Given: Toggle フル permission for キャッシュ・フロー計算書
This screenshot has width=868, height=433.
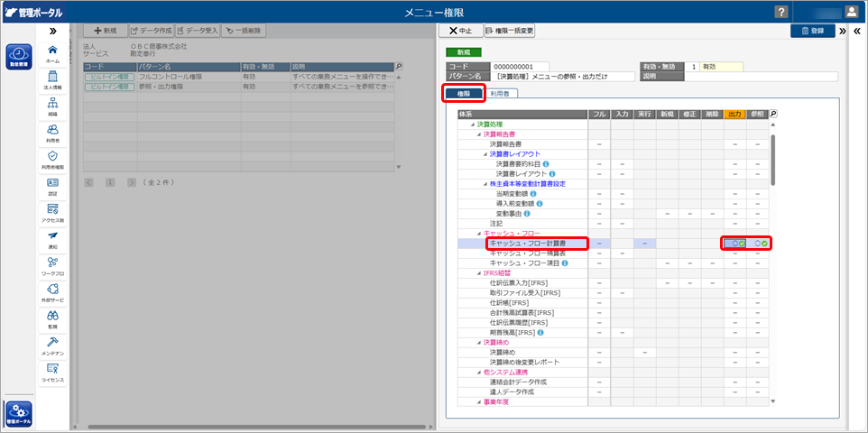Looking at the screenshot, I should pos(599,243).
